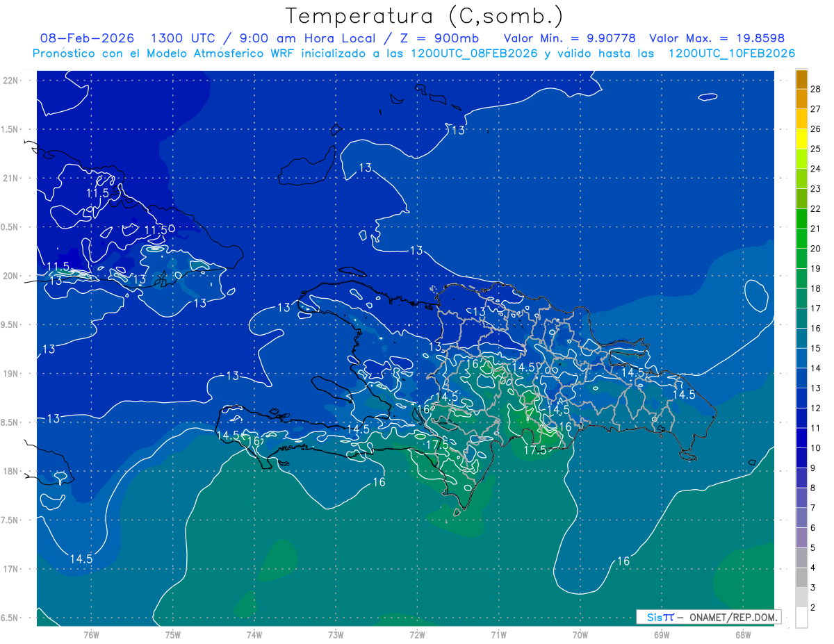Click the '18N' latitude axis label
The width and height of the screenshot is (834, 644).
[12, 471]
